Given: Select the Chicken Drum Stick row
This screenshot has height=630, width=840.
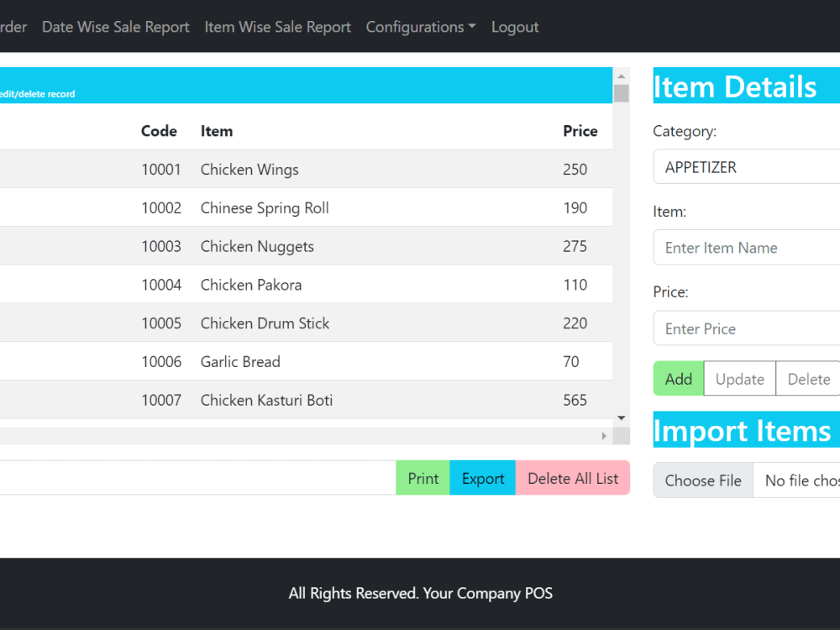Looking at the screenshot, I should (306, 323).
